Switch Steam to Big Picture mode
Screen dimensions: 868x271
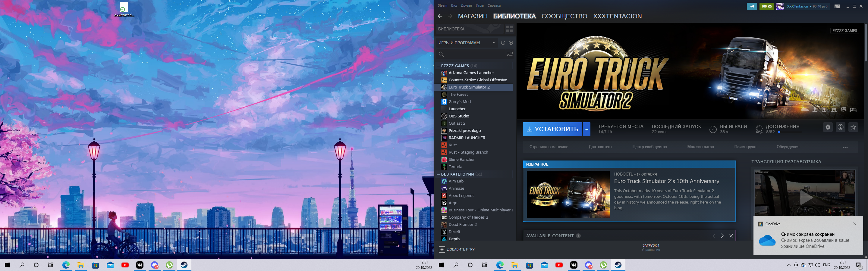coord(837,6)
